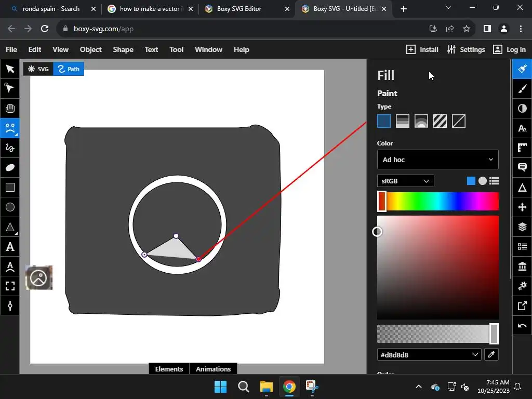Open the Animations panel tab

213,369
